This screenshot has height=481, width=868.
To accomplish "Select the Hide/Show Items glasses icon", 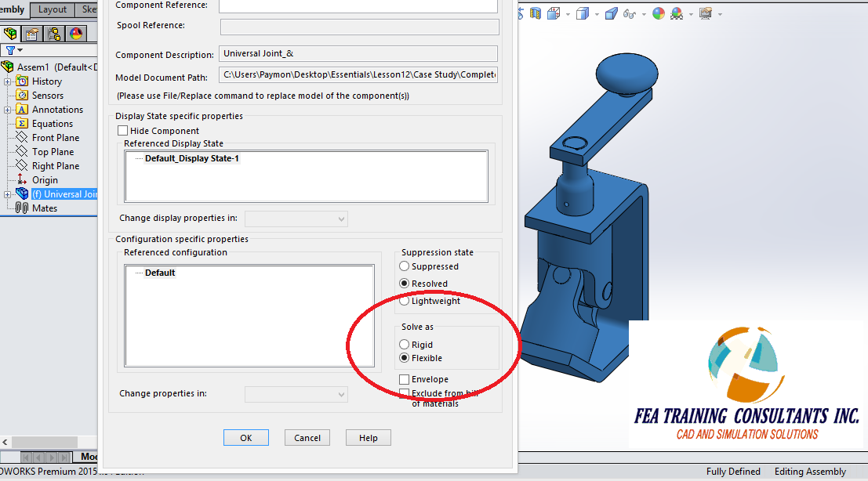I will tap(629, 13).
